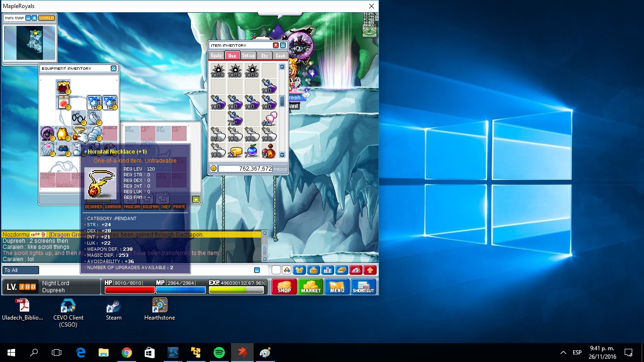Select the Use inventory tab
Image resolution: width=644 pixels, height=362 pixels.
click(232, 55)
